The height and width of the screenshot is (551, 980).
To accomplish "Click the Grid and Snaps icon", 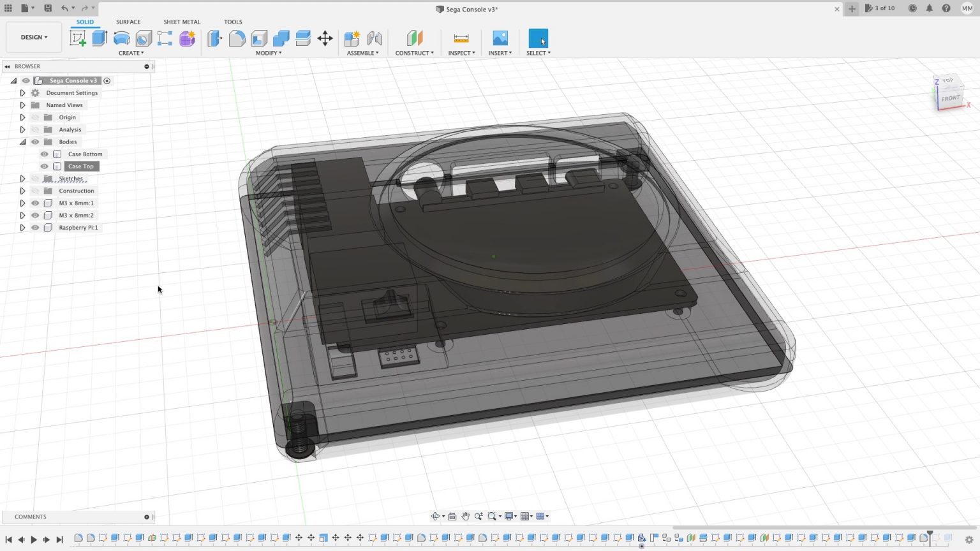I will tap(526, 516).
